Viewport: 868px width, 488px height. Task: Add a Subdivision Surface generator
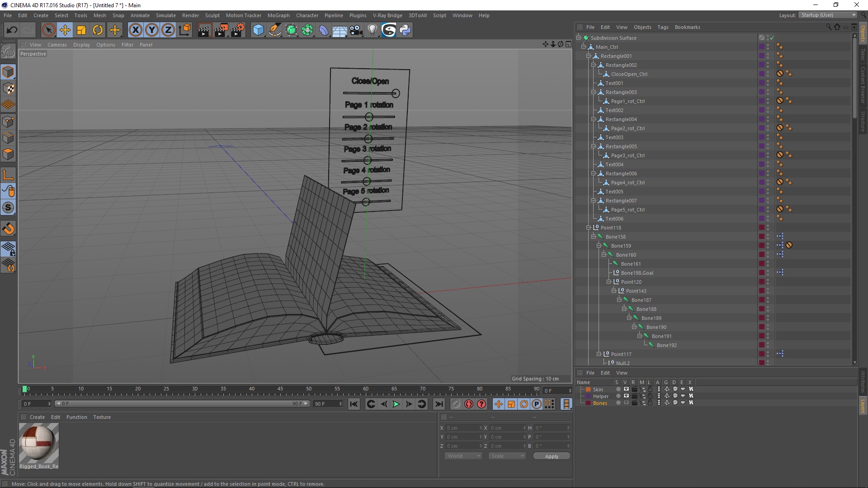tap(291, 30)
